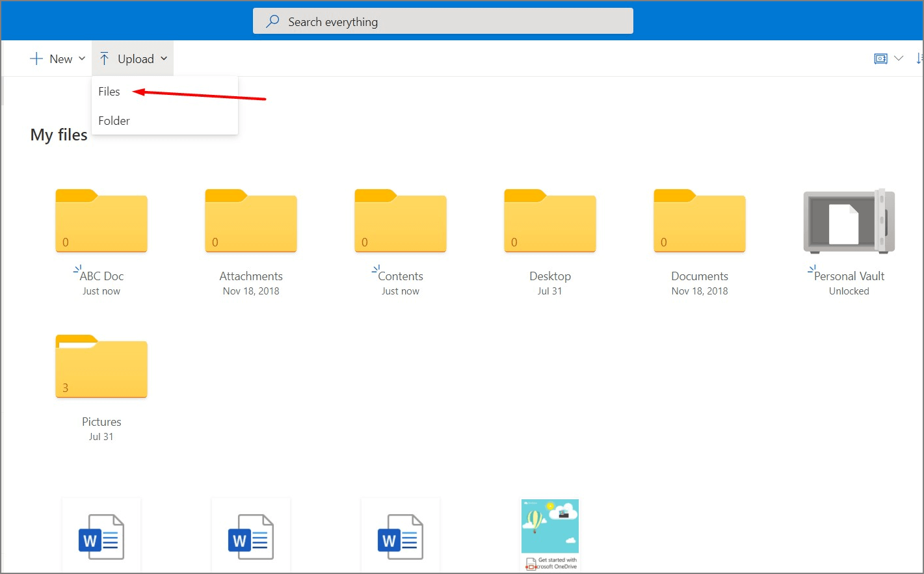This screenshot has height=574, width=924.
Task: Click the Sort icon at top right
Action: [919, 58]
